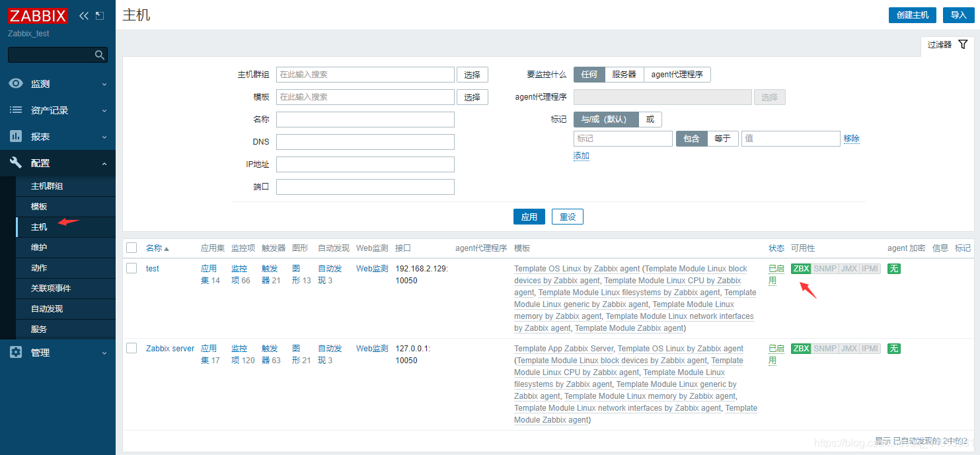Click SNMP badge for test host

point(825,269)
